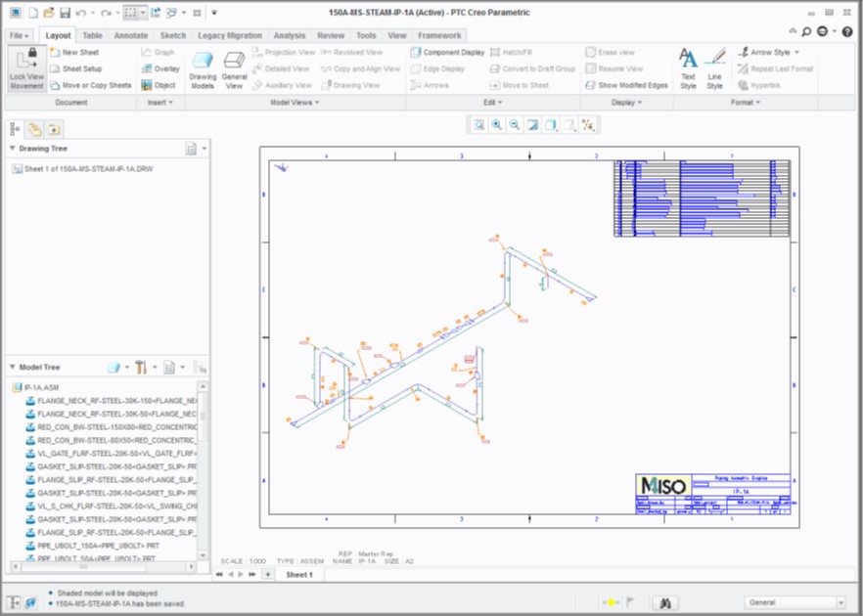Image resolution: width=863 pixels, height=616 pixels.
Task: Toggle Show Modified Edges
Action: pyautogui.click(x=626, y=85)
